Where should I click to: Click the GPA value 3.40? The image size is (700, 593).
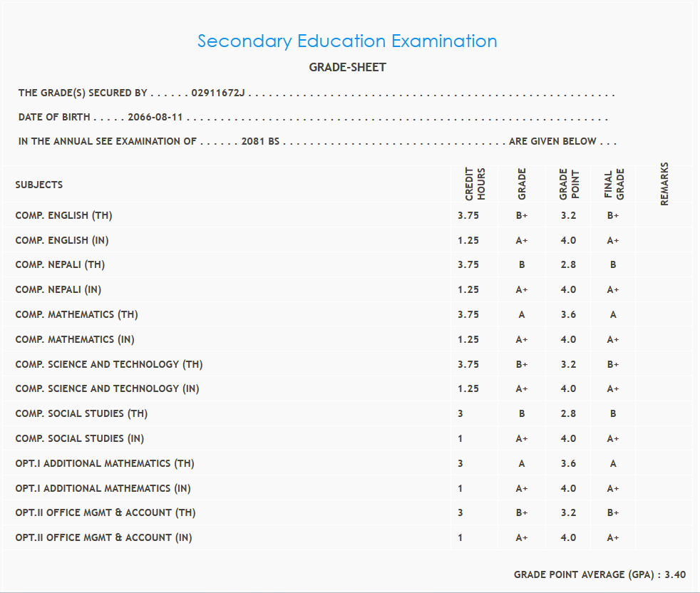(675, 574)
